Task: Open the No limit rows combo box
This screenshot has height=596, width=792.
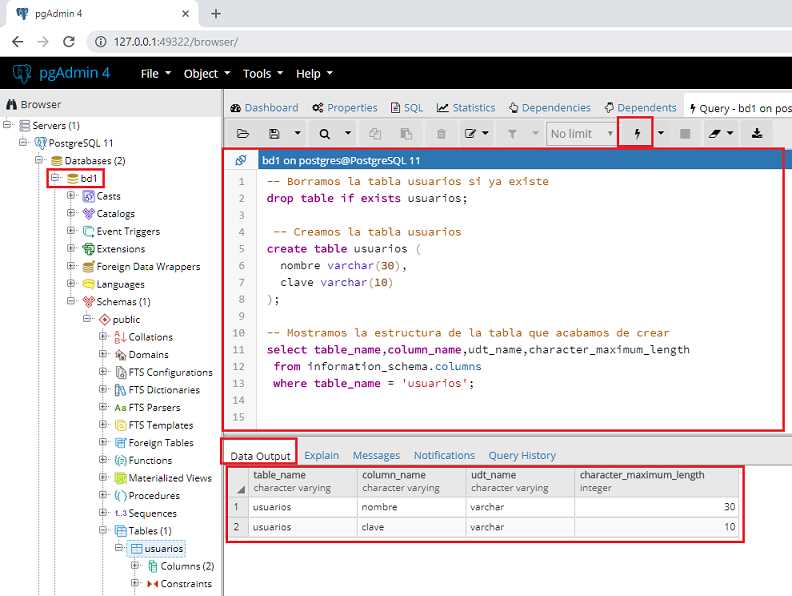Action: tap(581, 134)
